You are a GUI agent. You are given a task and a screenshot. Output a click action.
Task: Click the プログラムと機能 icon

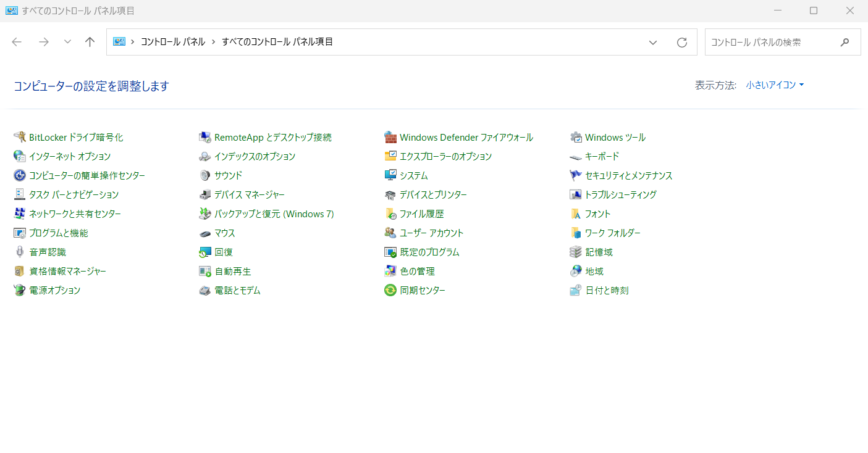(x=19, y=233)
